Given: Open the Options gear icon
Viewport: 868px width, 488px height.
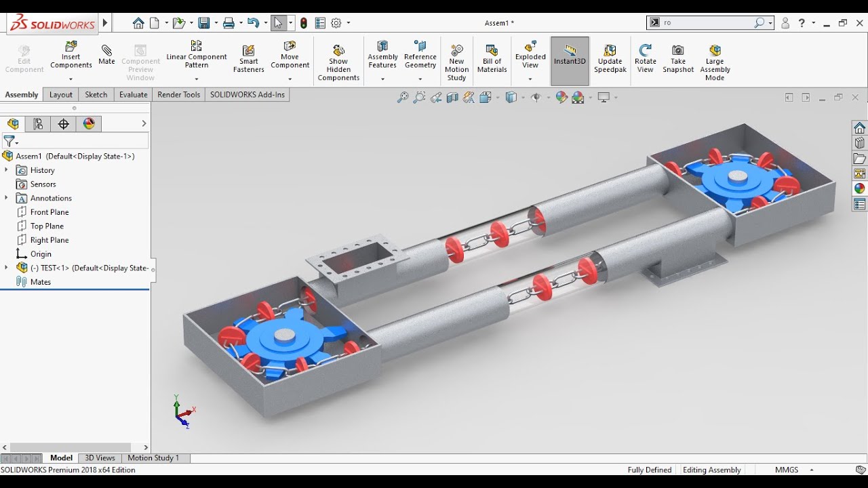Looking at the screenshot, I should pos(336,23).
